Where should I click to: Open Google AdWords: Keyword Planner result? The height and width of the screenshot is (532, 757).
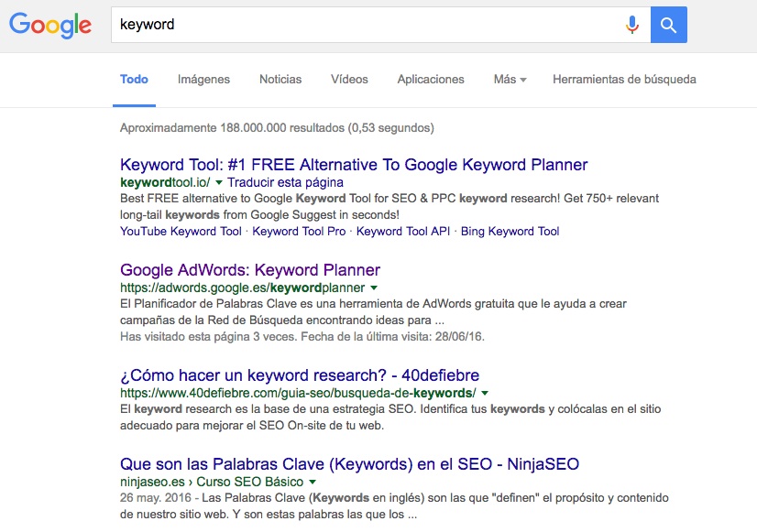(x=250, y=269)
